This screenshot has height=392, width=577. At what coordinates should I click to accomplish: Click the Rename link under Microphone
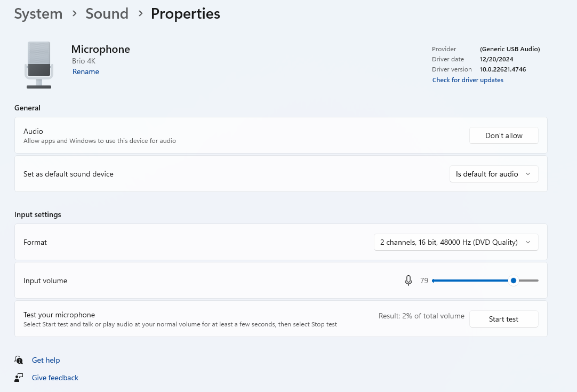click(85, 71)
